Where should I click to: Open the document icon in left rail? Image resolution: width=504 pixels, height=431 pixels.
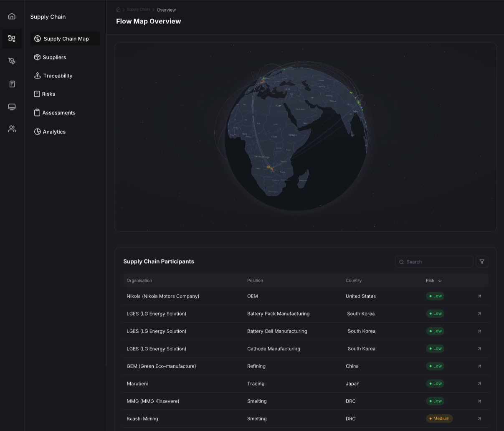coord(12,84)
